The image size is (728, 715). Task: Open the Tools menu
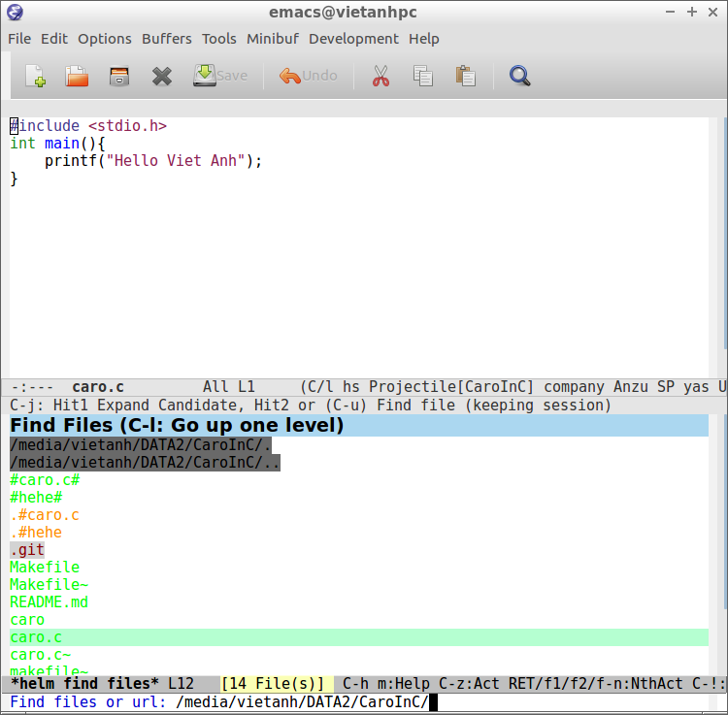(x=218, y=39)
